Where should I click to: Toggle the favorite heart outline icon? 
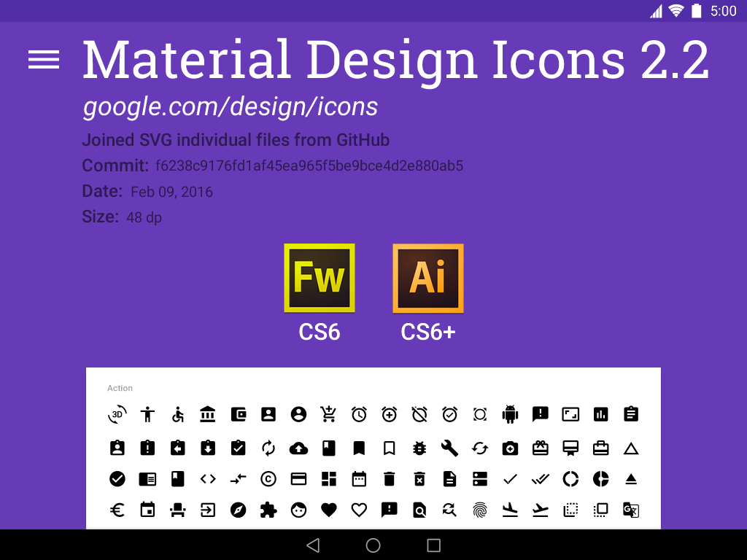(358, 510)
